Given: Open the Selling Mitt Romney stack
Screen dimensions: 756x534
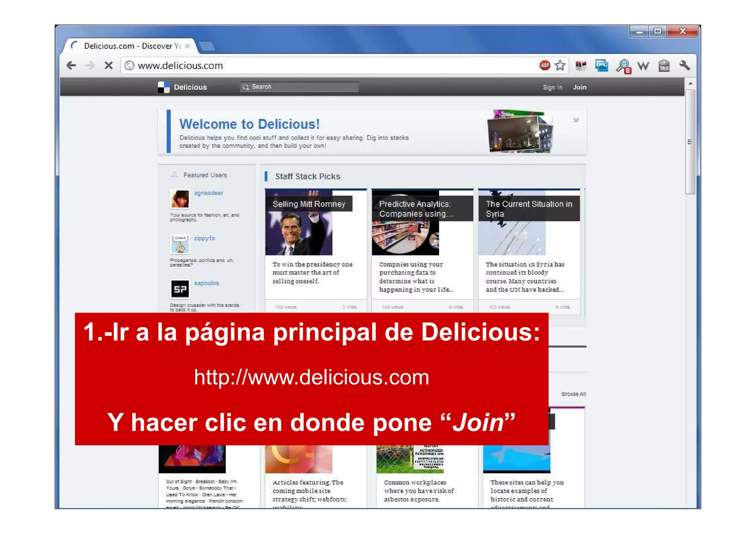Looking at the screenshot, I should click(x=309, y=204).
